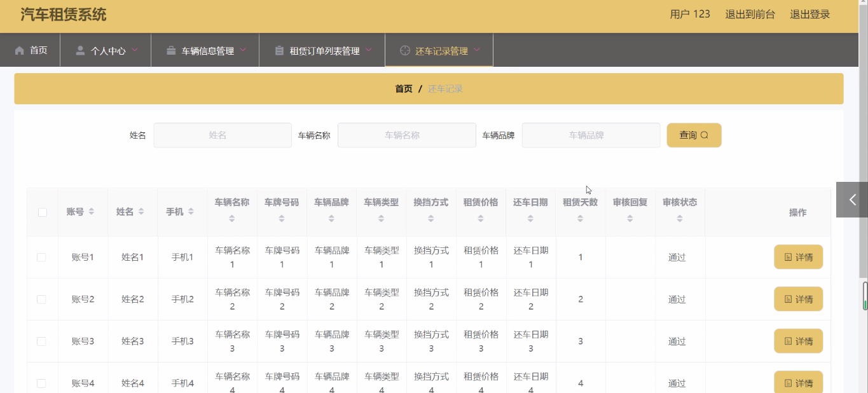Screen dimensions: 868x393
Task: Open 详情 for the 账号2 row
Action: click(798, 300)
